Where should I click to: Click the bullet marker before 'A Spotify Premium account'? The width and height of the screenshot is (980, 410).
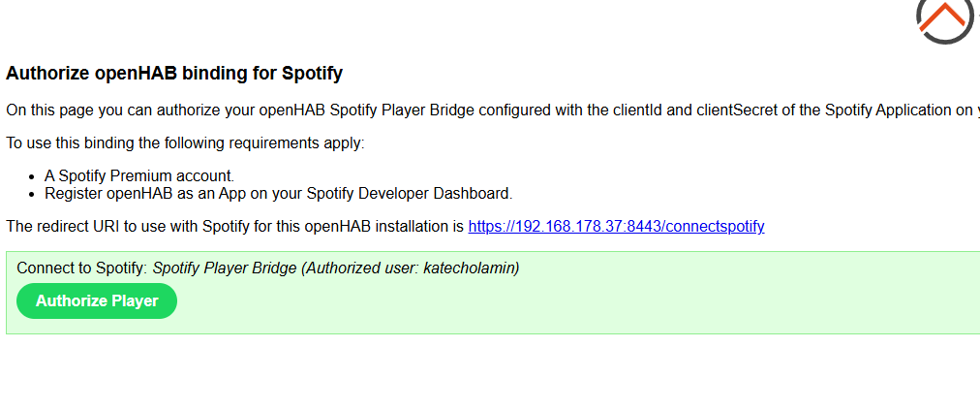coord(33,177)
